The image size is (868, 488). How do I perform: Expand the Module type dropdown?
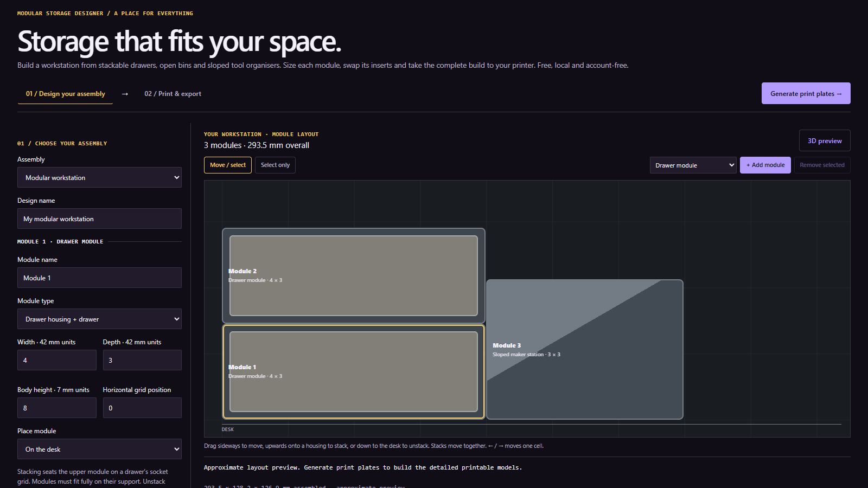pos(99,319)
